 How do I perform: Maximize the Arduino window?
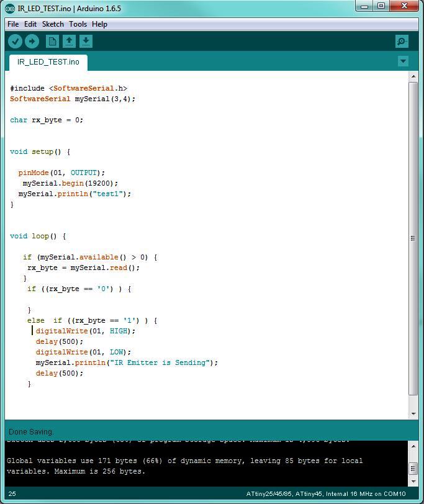(381, 6)
